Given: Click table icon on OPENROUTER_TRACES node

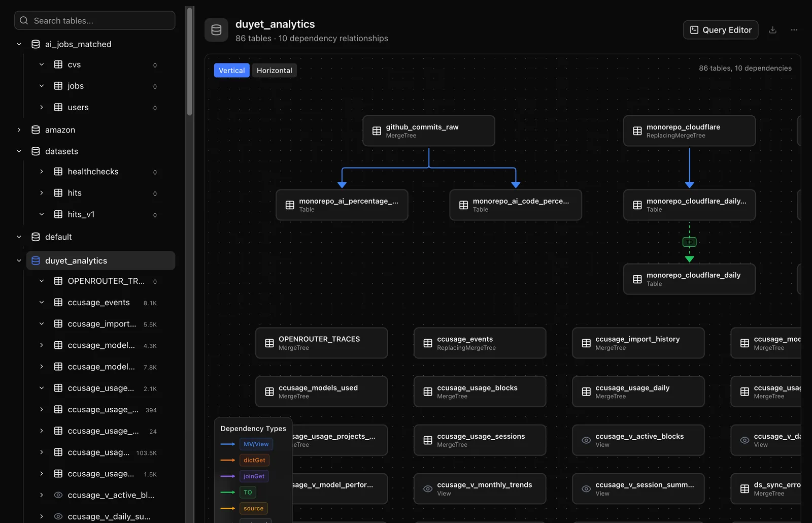Looking at the screenshot, I should pos(269,343).
